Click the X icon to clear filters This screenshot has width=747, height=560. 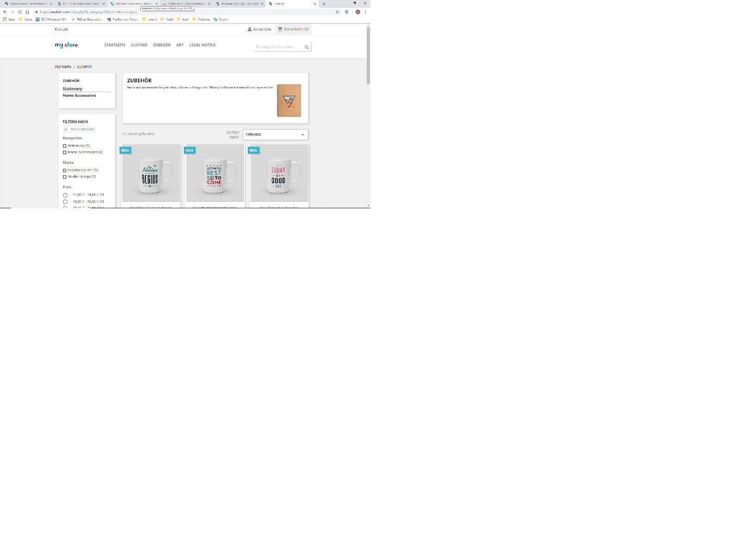coord(66,130)
